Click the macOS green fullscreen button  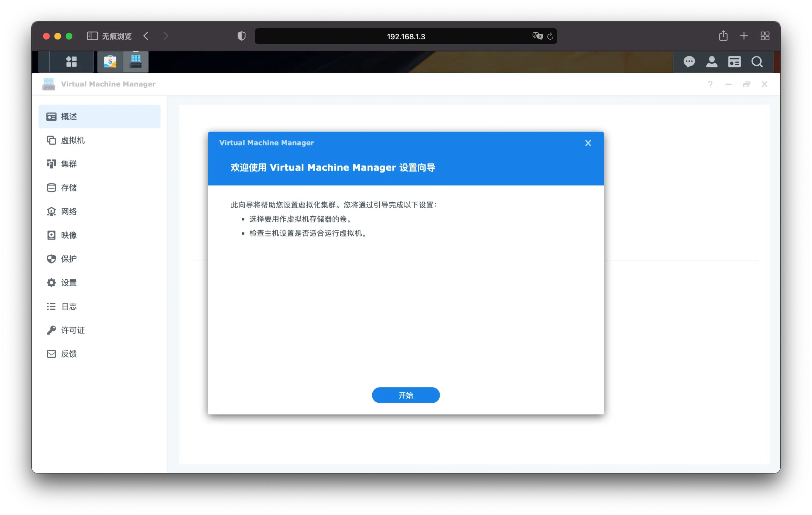(x=69, y=36)
